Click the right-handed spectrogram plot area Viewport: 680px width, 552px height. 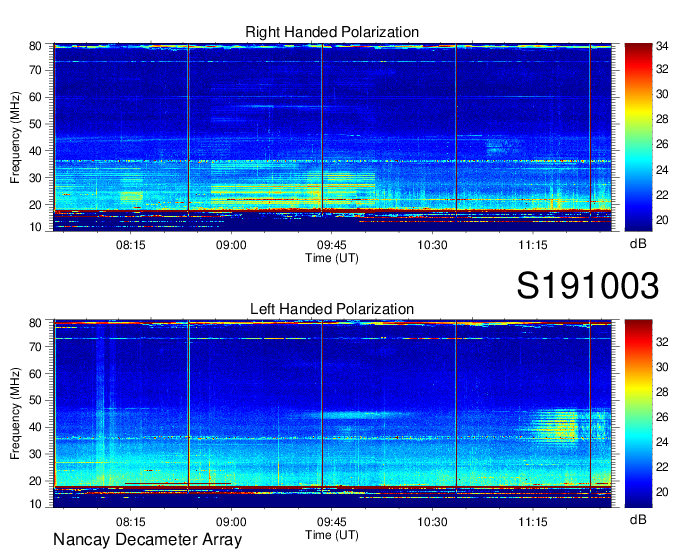[x=332, y=137]
